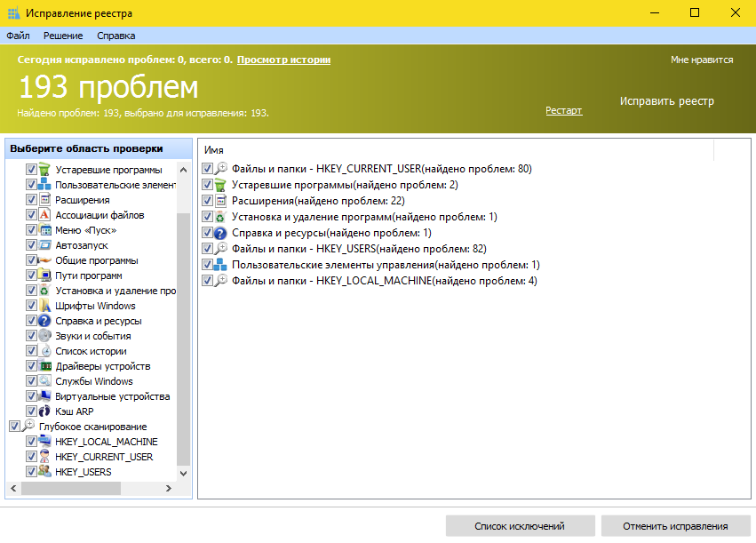Click Мне нравится in the header

click(702, 60)
